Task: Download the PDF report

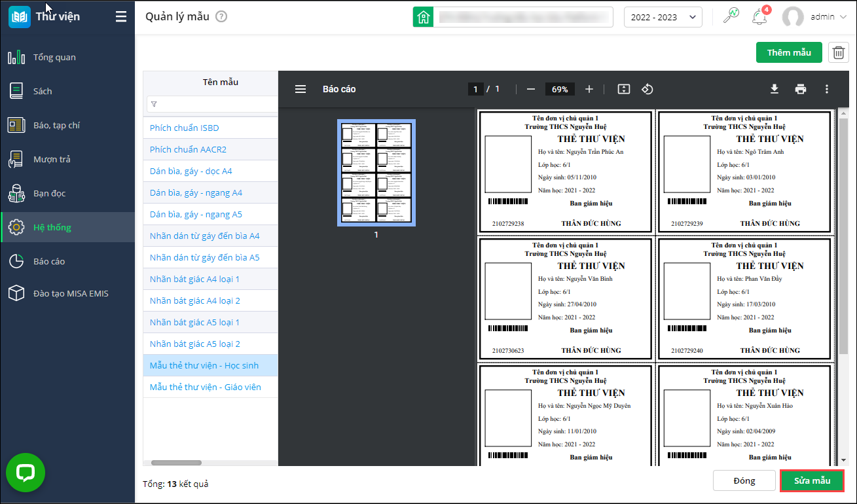Action: 775,89
